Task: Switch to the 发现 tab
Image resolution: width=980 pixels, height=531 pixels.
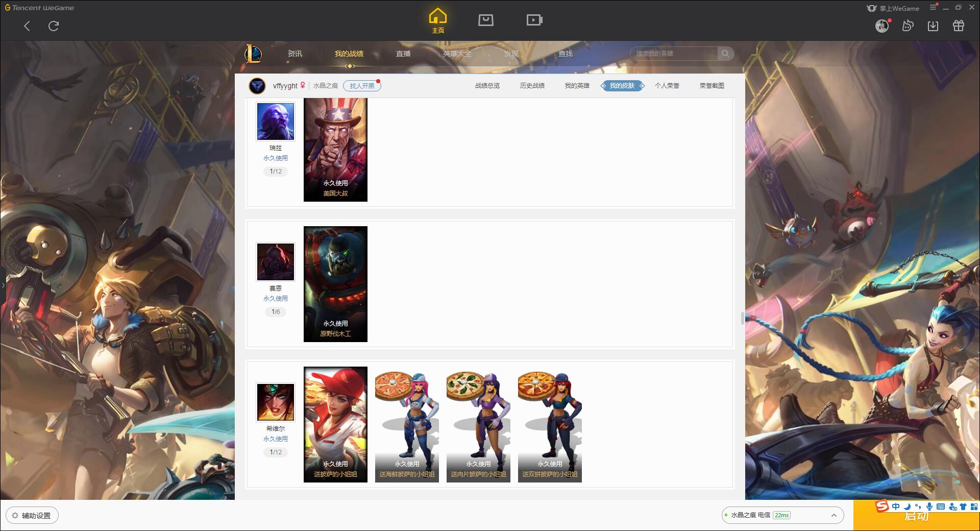Action: (x=511, y=54)
